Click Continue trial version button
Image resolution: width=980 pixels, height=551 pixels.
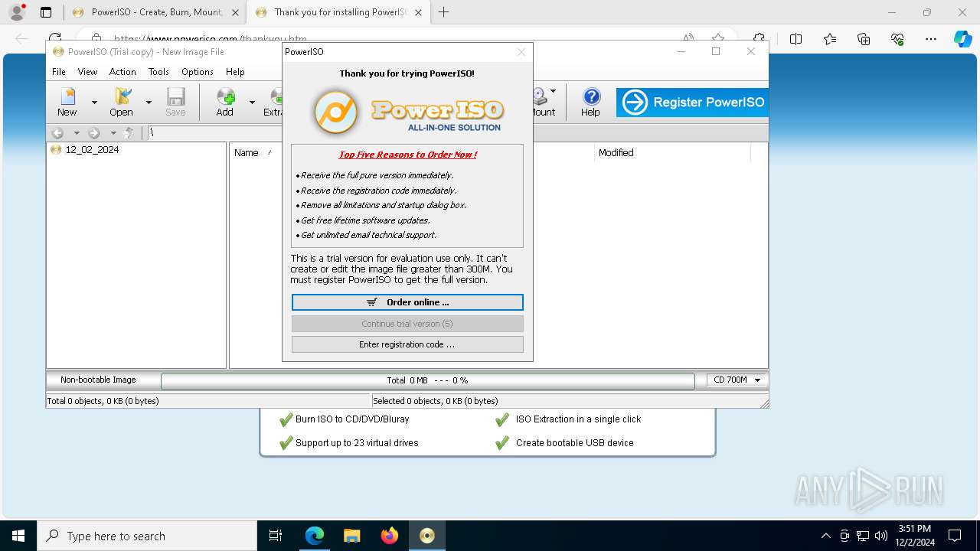click(407, 324)
